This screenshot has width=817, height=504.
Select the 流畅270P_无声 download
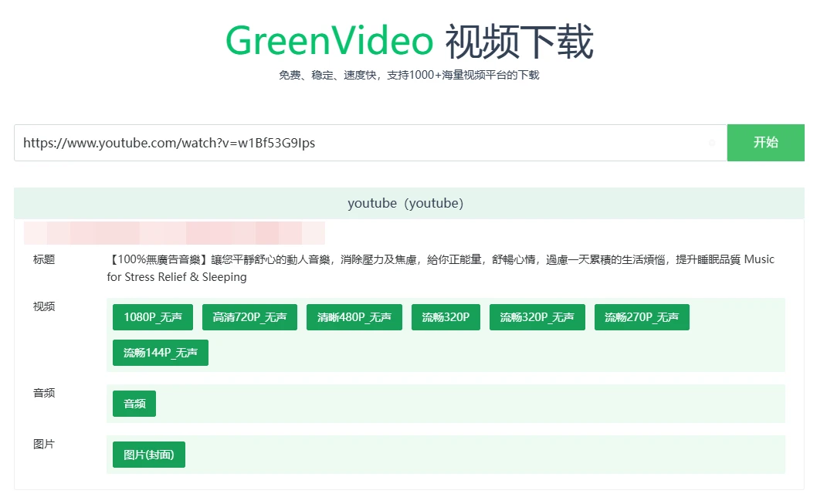642,317
